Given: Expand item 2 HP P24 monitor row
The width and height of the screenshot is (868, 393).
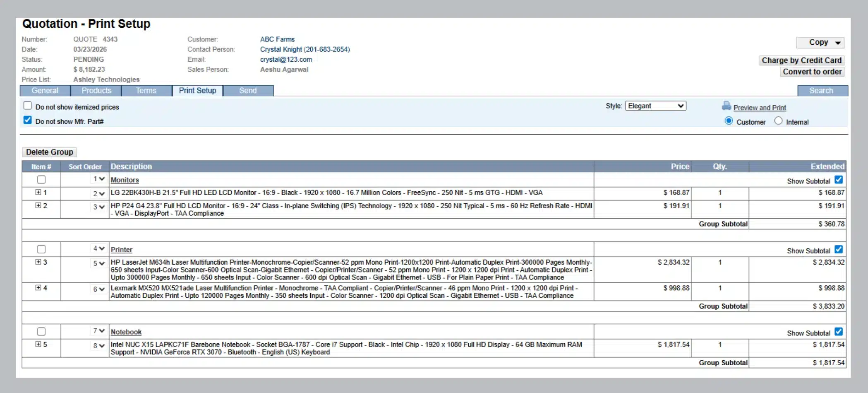Looking at the screenshot, I should pos(38,205).
